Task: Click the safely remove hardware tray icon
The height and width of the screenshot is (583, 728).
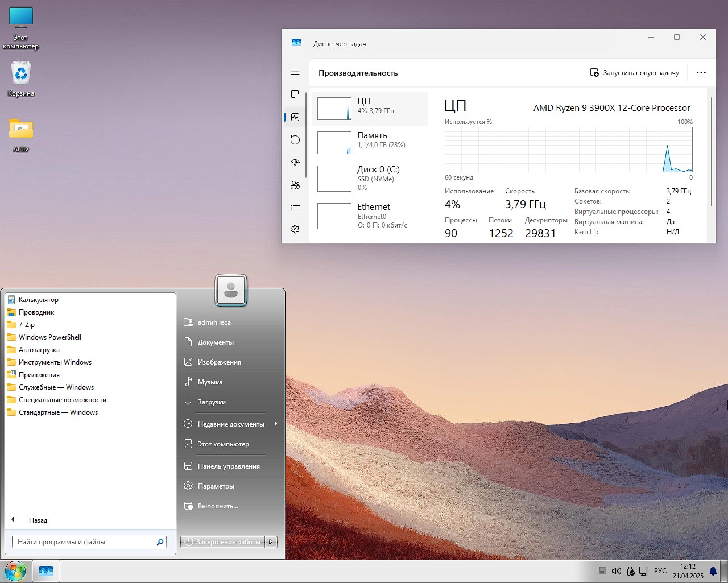Action: 630,571
